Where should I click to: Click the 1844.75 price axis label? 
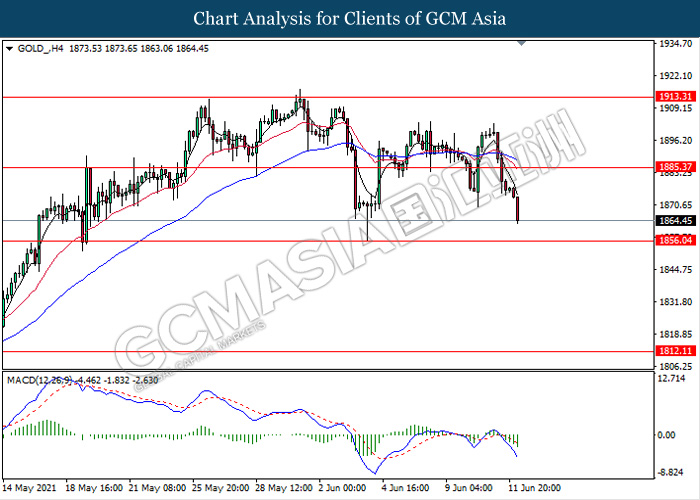click(675, 270)
